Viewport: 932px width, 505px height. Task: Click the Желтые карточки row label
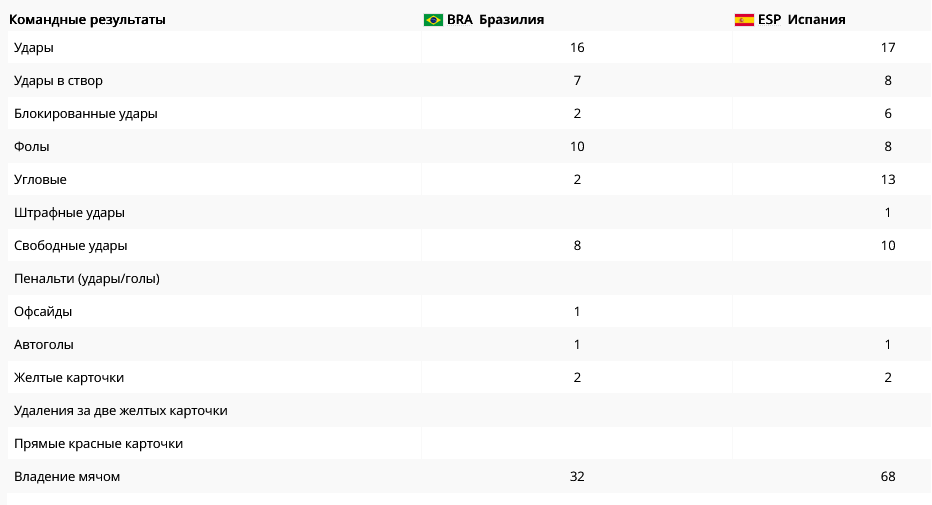coord(69,377)
